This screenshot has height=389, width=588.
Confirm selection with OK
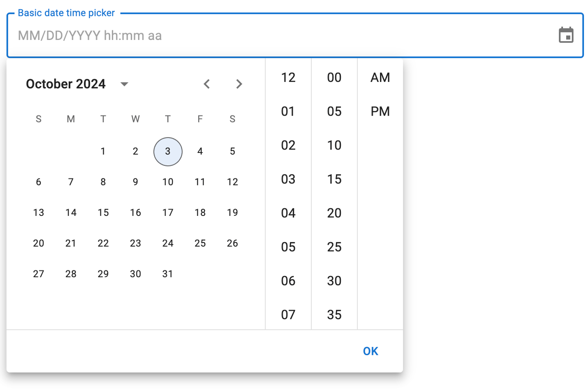pos(370,351)
